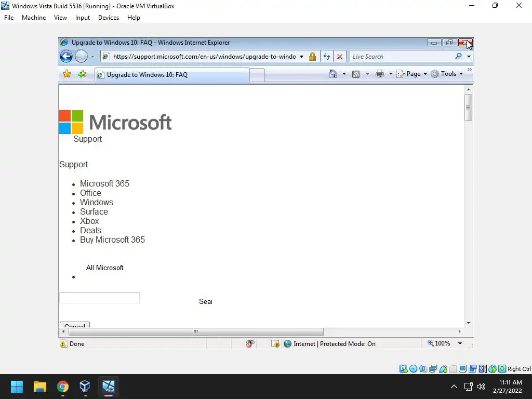Open the Surface link
The image size is (532, 399).
tap(94, 212)
